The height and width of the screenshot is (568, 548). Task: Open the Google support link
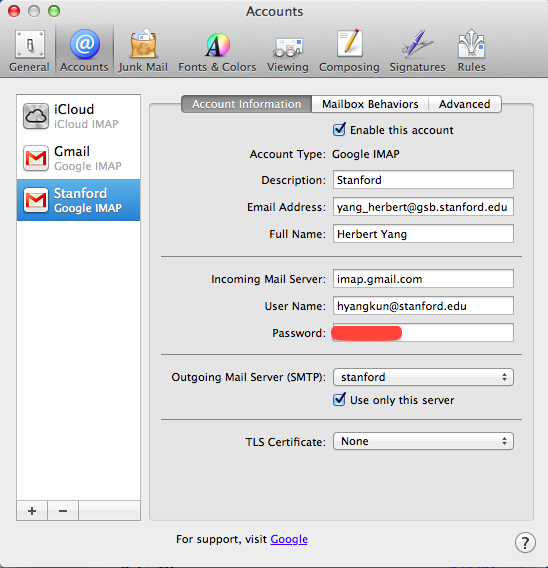click(289, 539)
